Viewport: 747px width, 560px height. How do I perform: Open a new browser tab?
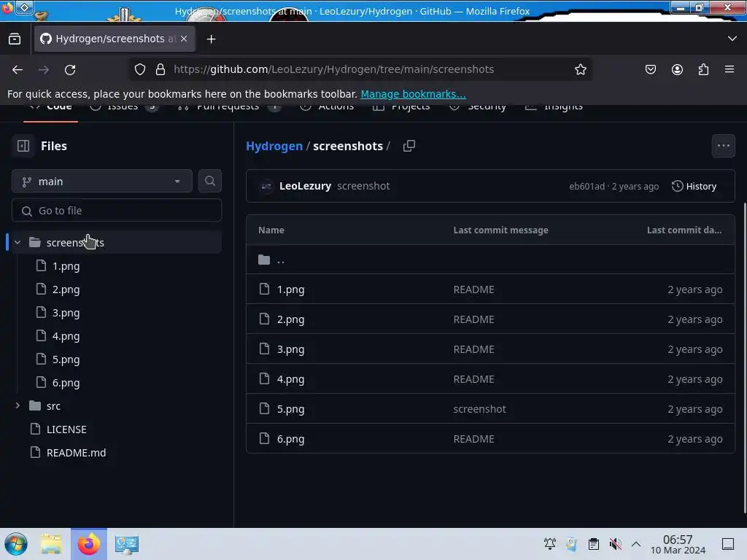(211, 39)
